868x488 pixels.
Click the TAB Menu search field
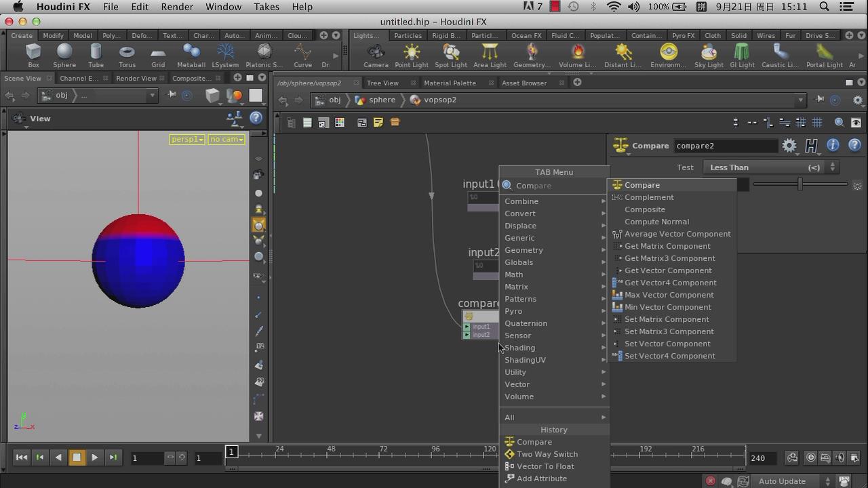554,186
